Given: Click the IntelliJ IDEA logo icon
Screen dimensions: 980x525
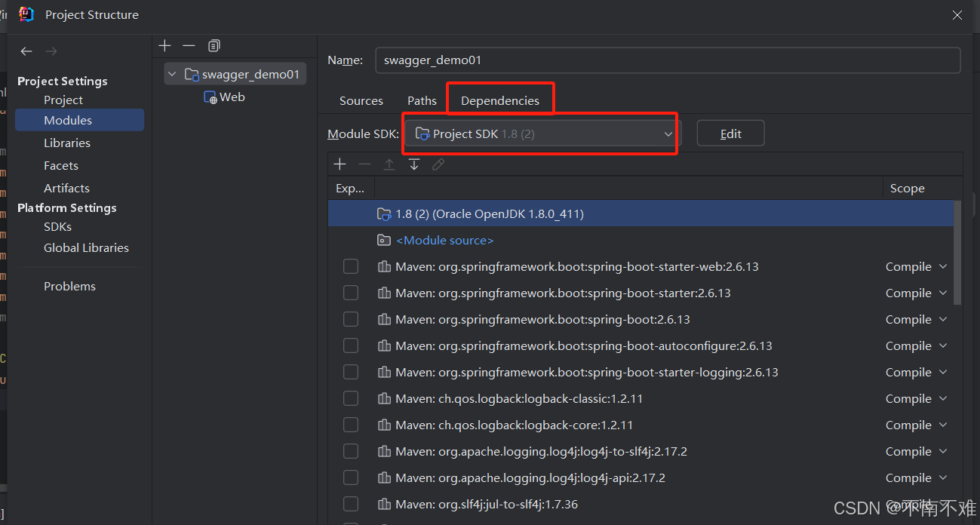Looking at the screenshot, I should tap(26, 14).
